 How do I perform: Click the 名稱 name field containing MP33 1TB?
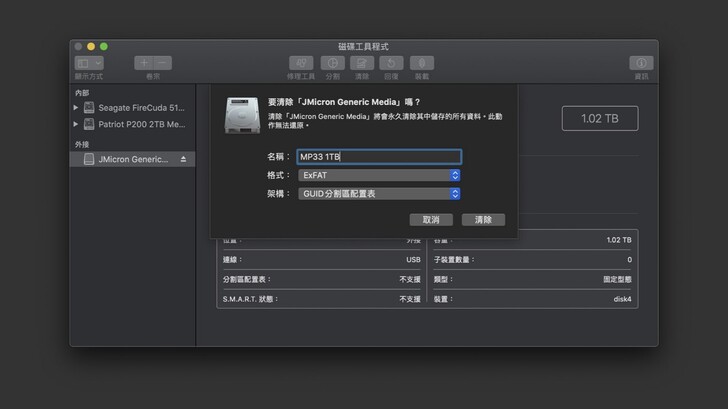coord(378,157)
